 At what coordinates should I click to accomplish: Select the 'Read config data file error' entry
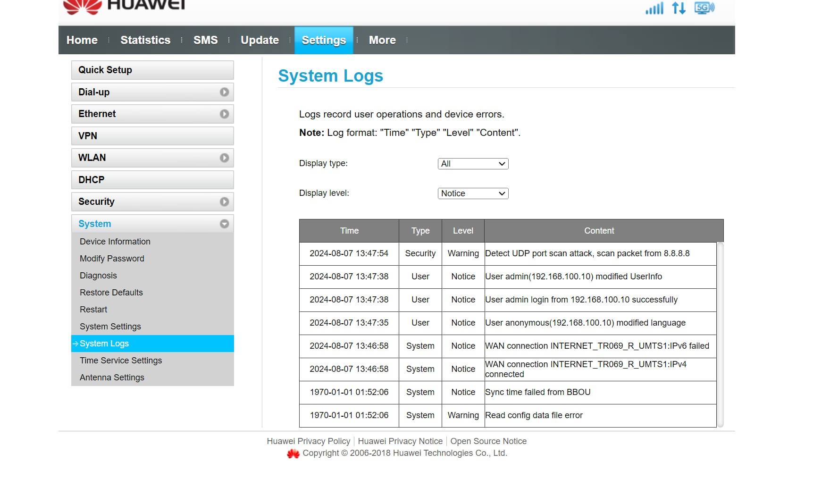(x=508, y=416)
